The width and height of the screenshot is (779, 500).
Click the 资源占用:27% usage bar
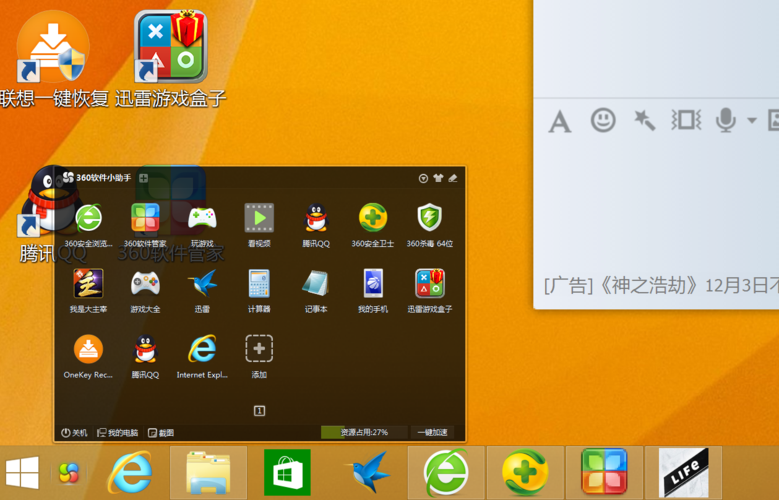[x=364, y=432]
